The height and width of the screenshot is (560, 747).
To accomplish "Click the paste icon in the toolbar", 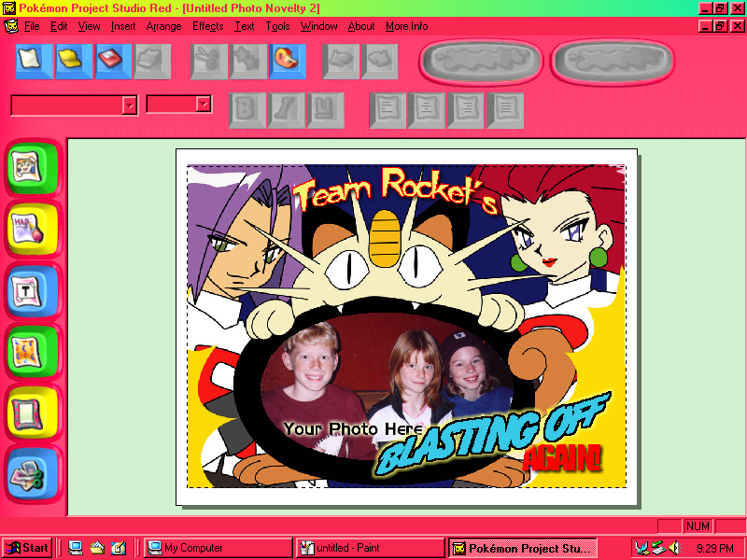I will (x=287, y=62).
